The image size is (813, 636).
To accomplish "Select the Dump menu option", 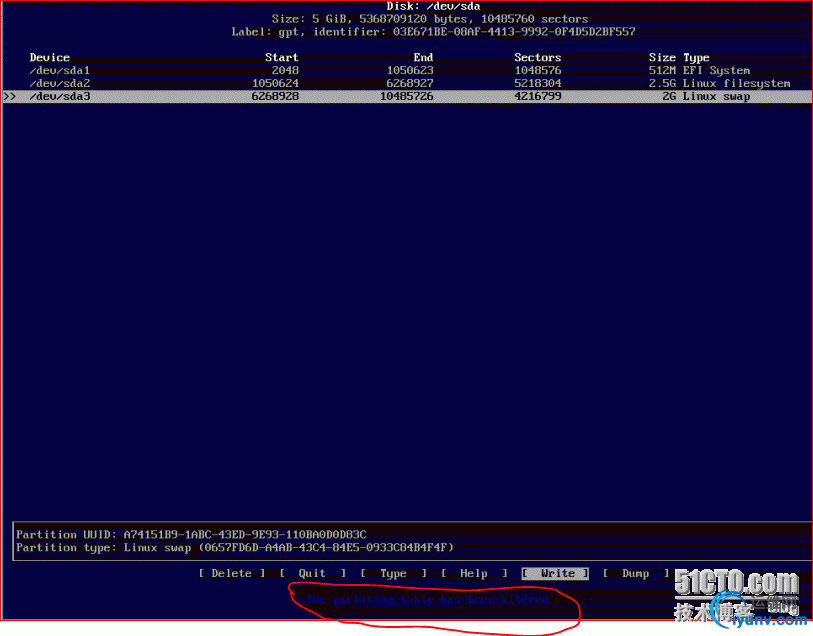I will 636,573.
